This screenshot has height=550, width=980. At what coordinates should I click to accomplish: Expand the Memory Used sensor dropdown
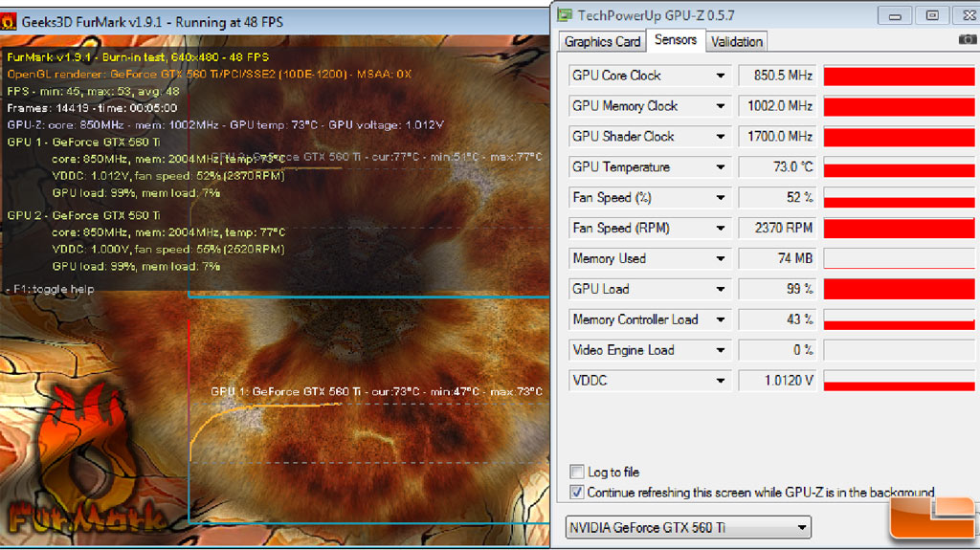tap(721, 259)
